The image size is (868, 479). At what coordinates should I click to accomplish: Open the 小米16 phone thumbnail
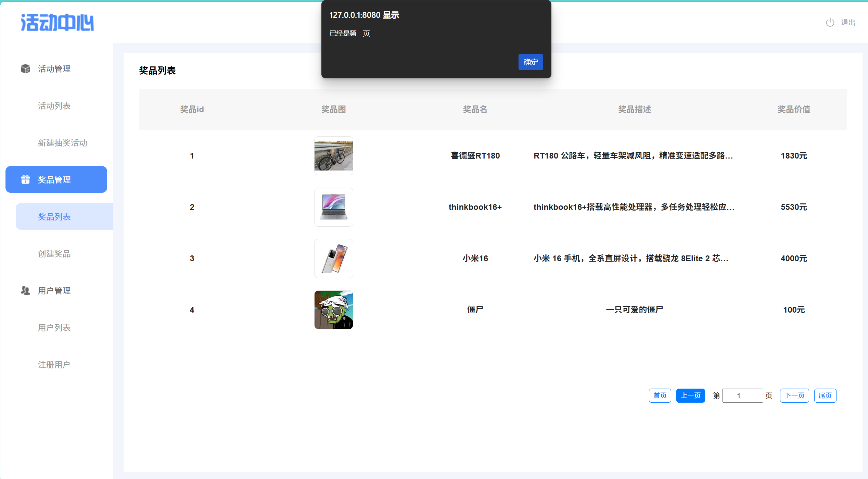click(x=333, y=259)
